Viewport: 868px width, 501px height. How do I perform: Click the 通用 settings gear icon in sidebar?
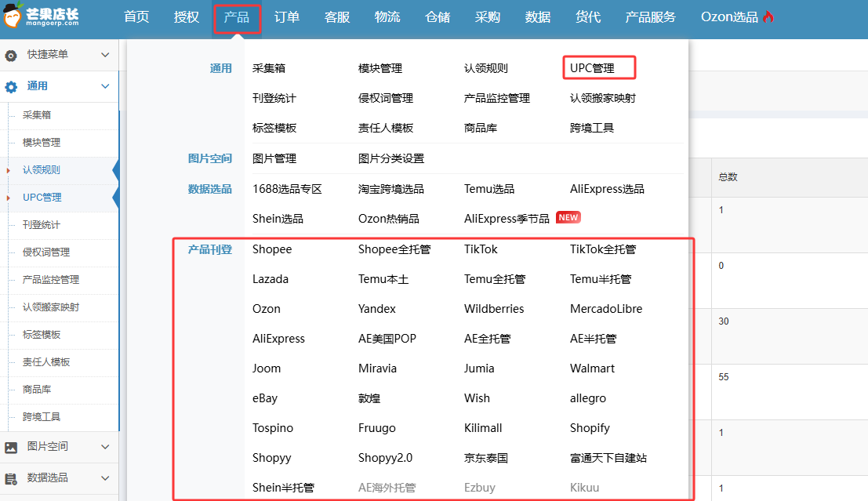(x=11, y=86)
